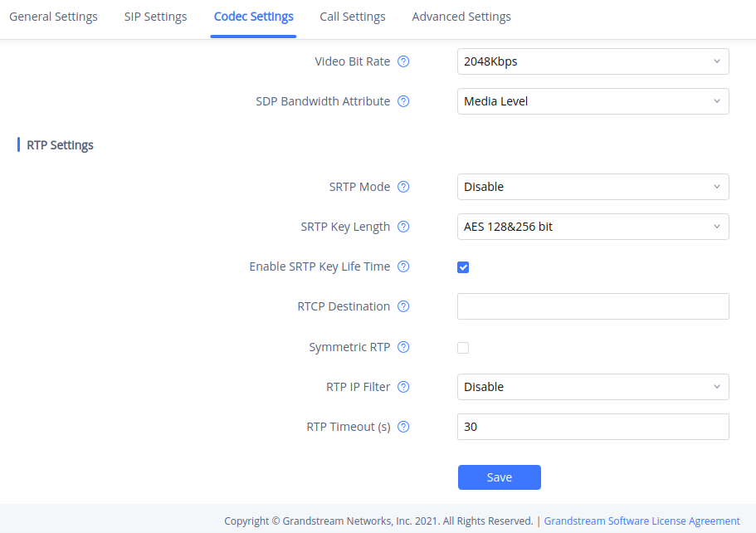Click help icon next to Video Bit Rate
This screenshot has width=756, height=533.
[x=403, y=61]
